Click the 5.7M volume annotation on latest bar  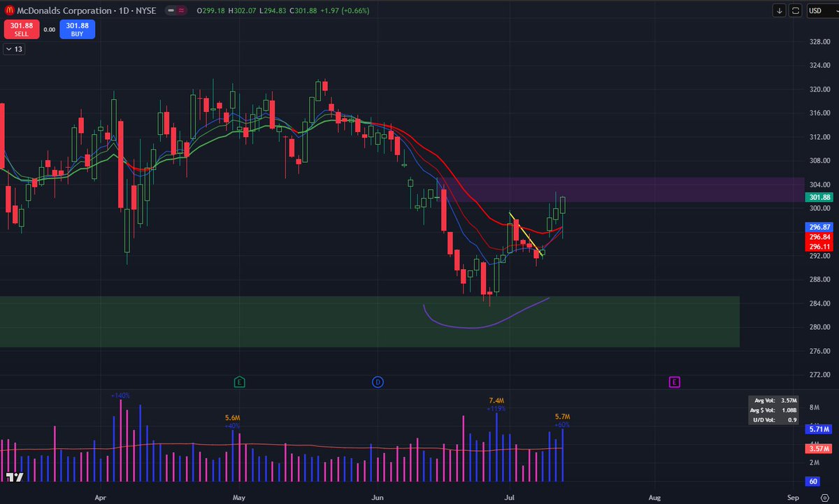(563, 417)
